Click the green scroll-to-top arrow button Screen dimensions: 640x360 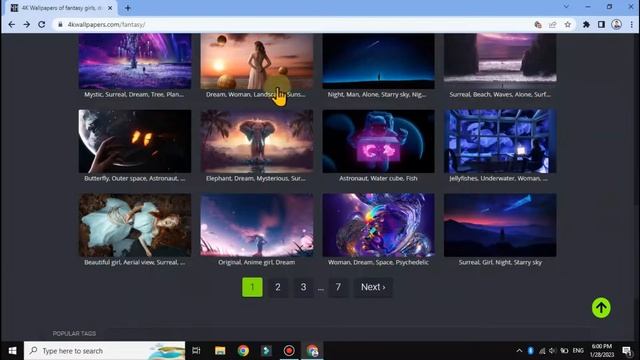pyautogui.click(x=601, y=308)
